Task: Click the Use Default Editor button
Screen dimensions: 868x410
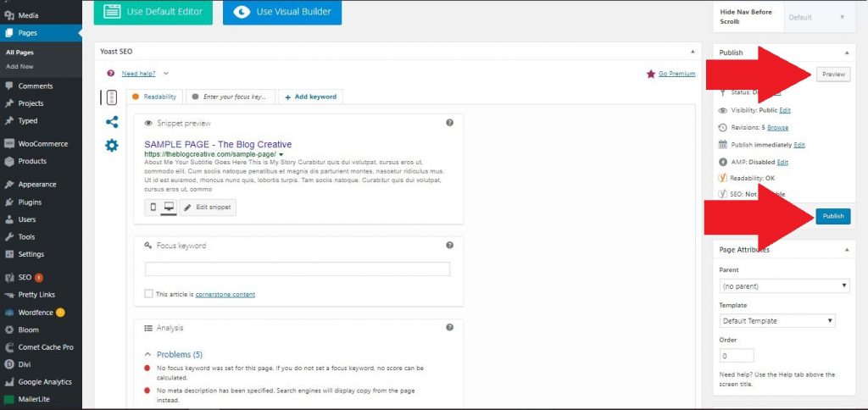Action: pyautogui.click(x=153, y=12)
